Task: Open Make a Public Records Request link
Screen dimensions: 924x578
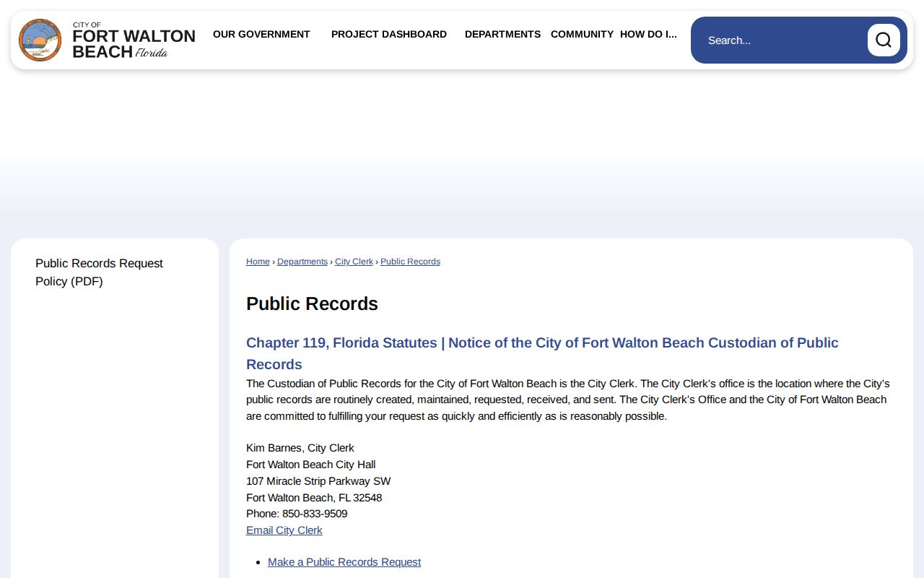Action: 344,562
